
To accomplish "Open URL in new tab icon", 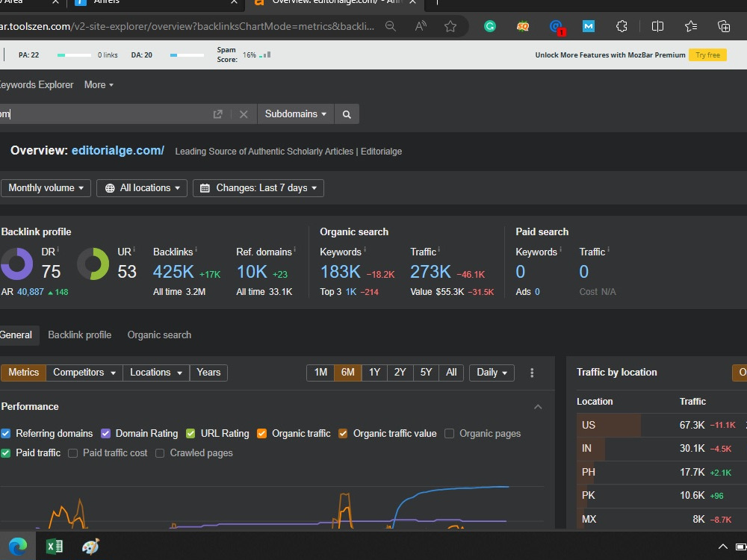I will click(217, 114).
